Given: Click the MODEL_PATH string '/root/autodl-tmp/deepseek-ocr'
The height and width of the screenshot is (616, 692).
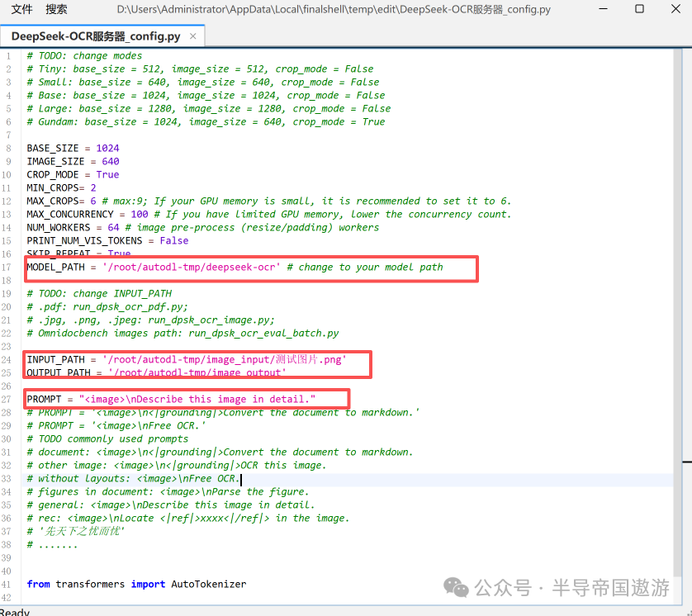Looking at the screenshot, I should 191,268.
